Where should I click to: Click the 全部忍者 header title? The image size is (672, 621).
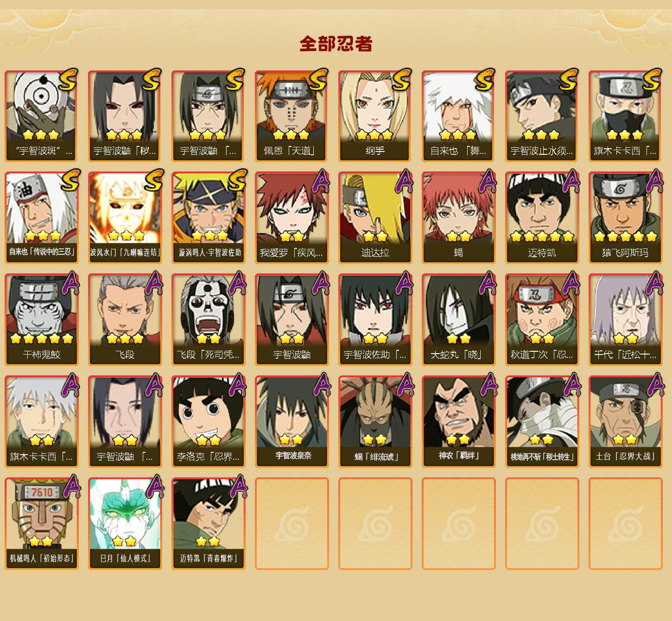[x=336, y=44]
